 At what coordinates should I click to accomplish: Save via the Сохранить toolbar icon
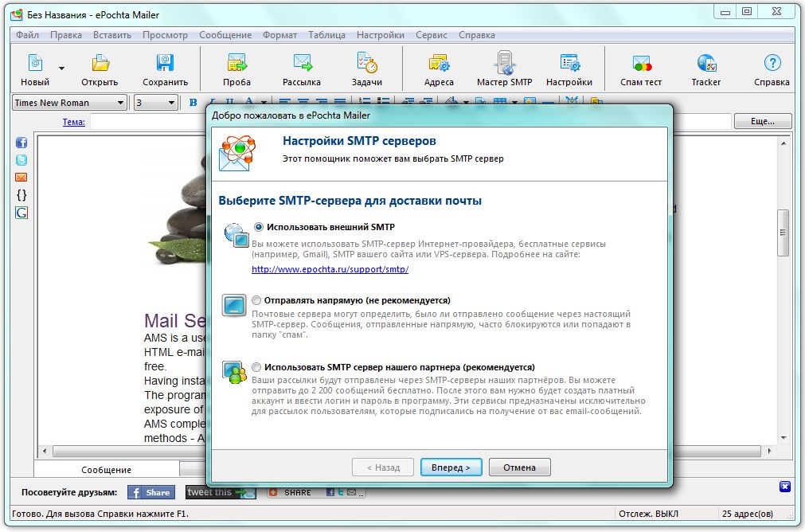pos(165,63)
